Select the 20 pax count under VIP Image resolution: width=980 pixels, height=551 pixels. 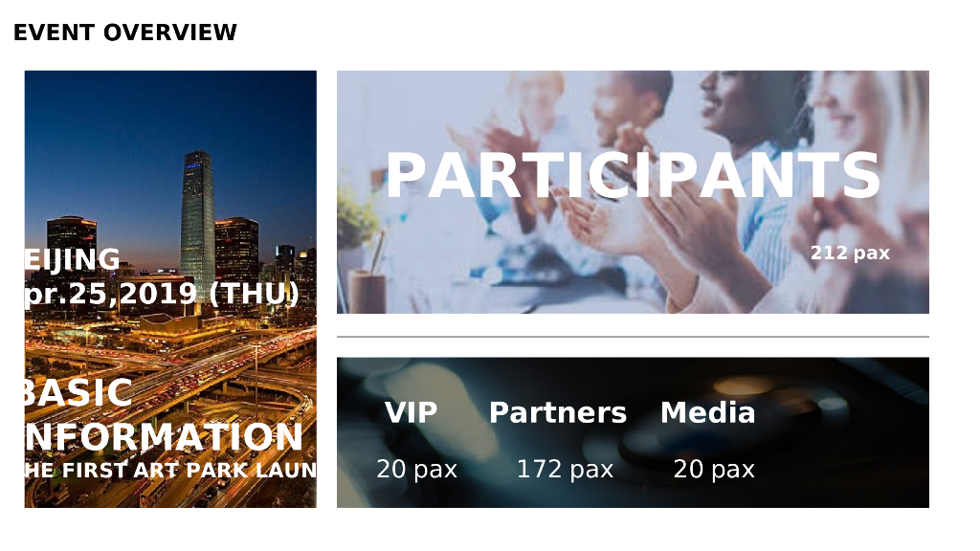416,470
